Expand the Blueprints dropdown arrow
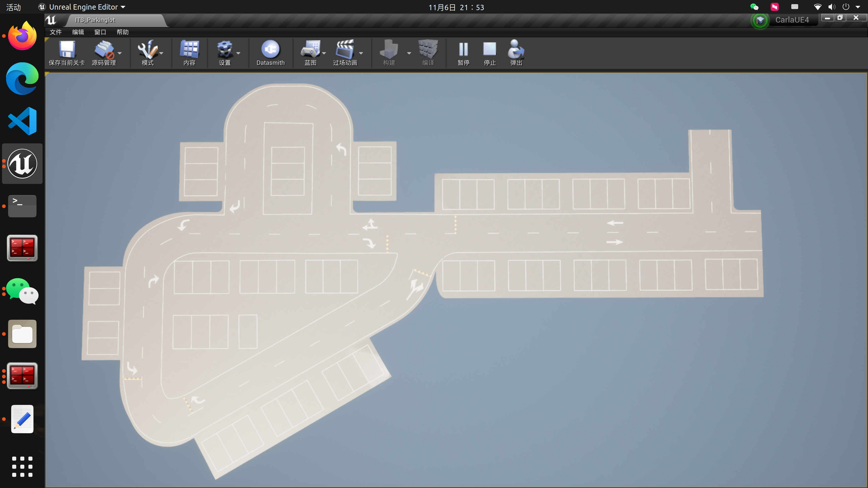This screenshot has width=868, height=488. (324, 53)
